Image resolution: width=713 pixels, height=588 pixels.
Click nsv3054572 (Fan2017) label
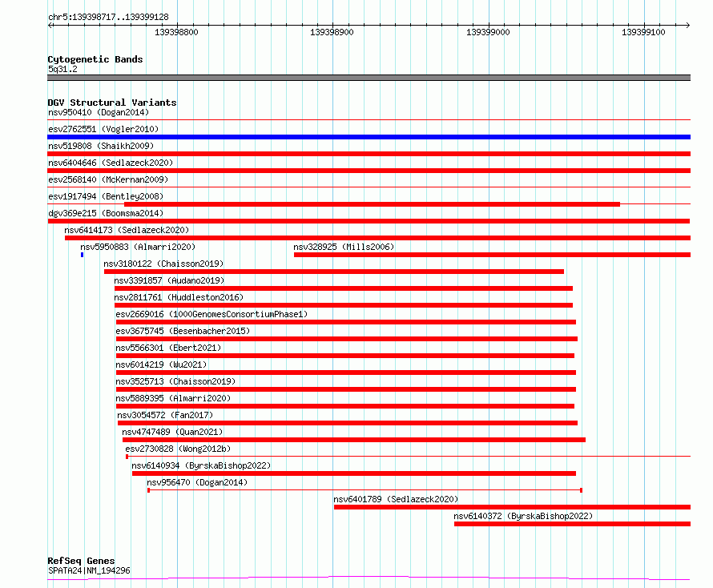click(165, 415)
